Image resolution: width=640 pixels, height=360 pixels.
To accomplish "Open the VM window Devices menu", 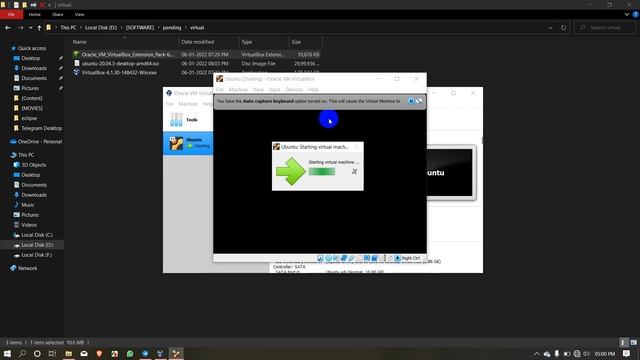I will (x=294, y=89).
